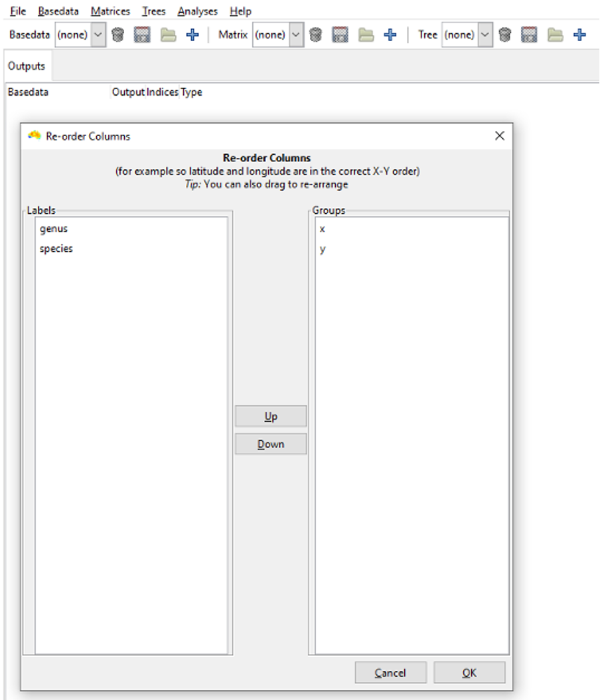Screen dimensions: 600x700
Task: Confirm column order with OK button
Action: pyautogui.click(x=469, y=673)
